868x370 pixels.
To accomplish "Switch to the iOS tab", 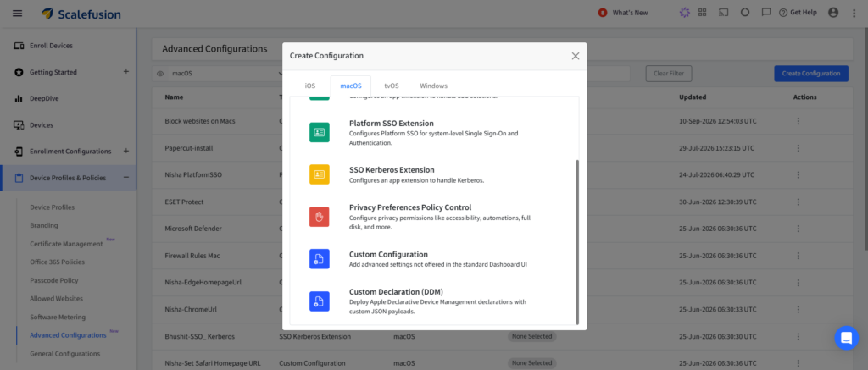I will (x=310, y=86).
